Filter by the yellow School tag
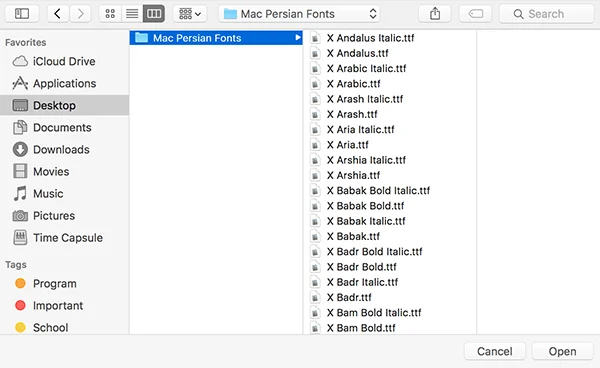The width and height of the screenshot is (600, 368). [x=64, y=327]
